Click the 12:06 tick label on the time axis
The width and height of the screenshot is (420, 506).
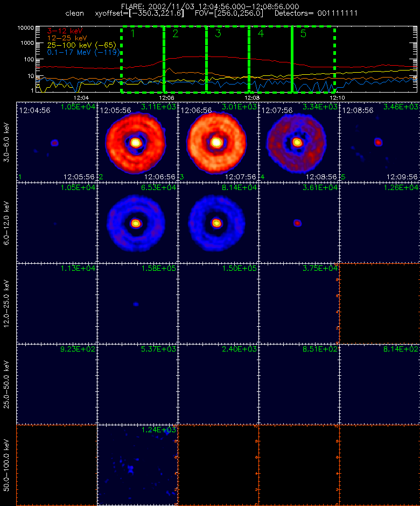(166, 97)
